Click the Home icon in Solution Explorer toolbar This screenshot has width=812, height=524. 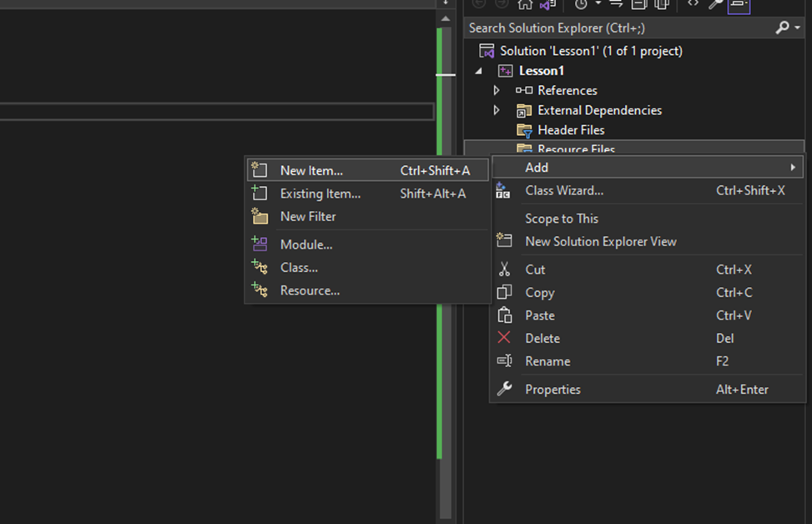526,4
